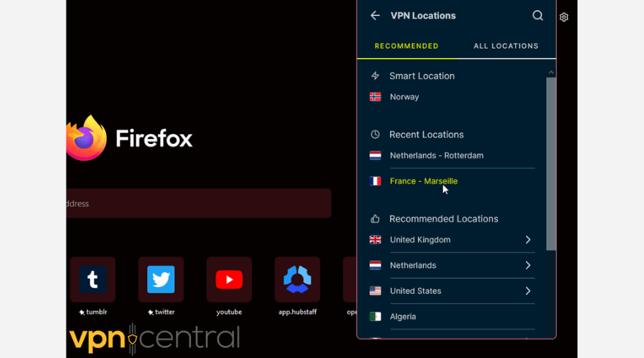
Task: Click the scrollbar up arrow
Action: point(551,73)
